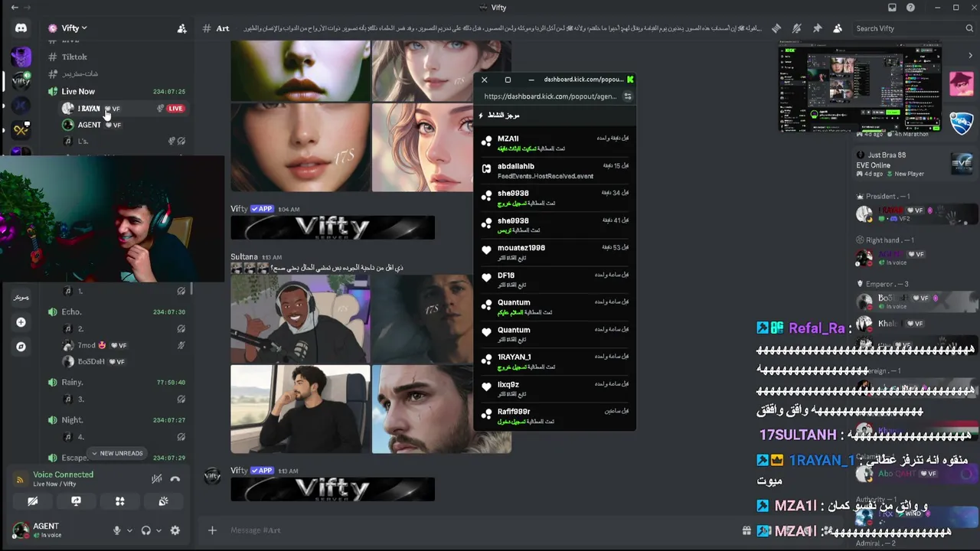Toggle the member list panel
This screenshot has width=980, height=551.
pyautogui.click(x=838, y=28)
